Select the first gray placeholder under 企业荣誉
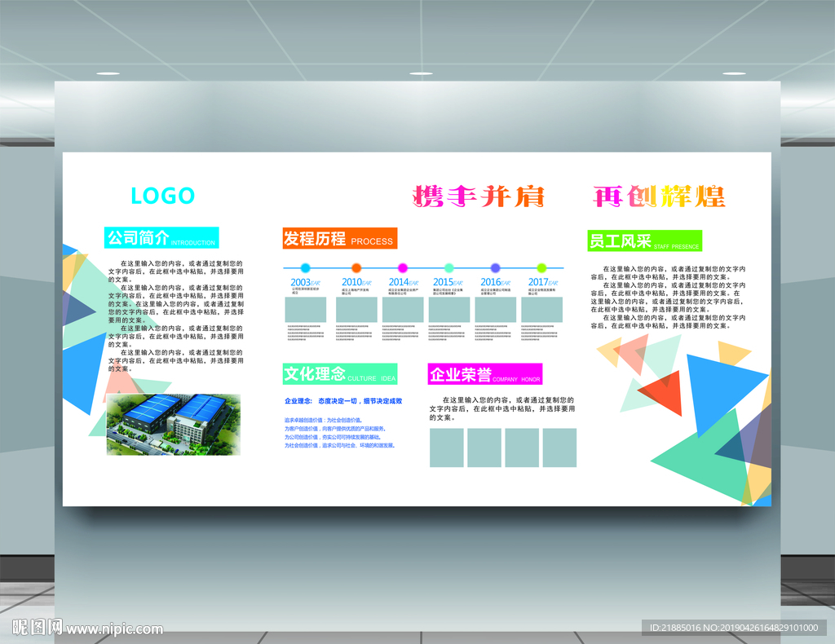Viewport: 835px width, 644px height. [x=447, y=448]
